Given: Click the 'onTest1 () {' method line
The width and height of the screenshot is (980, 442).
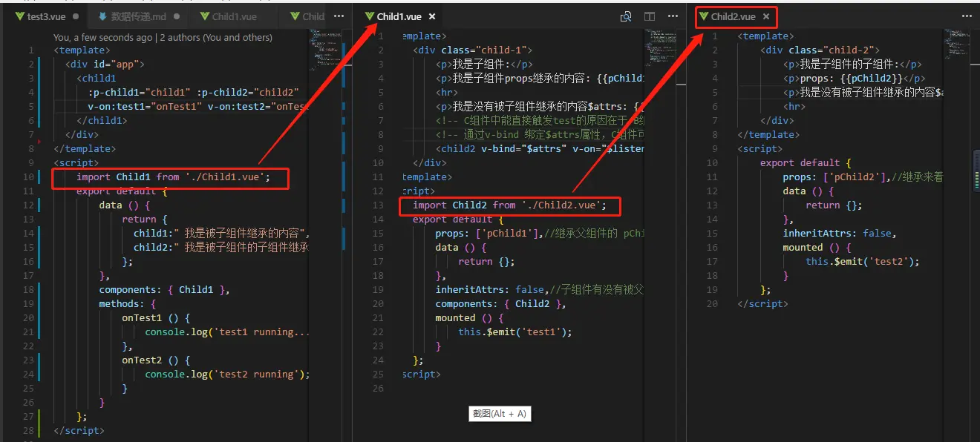Looking at the screenshot, I should click(x=156, y=318).
